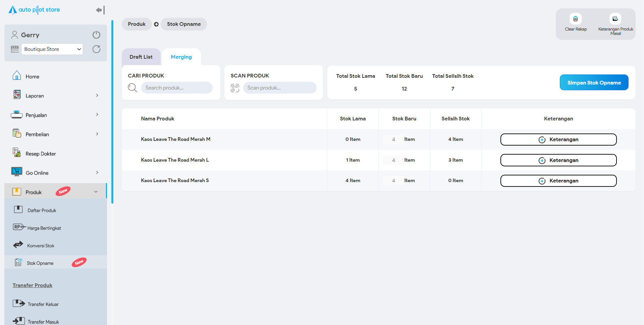This screenshot has width=644, height=325.
Task: Open Konversi Stok from the sidebar
Action: [x=41, y=246]
